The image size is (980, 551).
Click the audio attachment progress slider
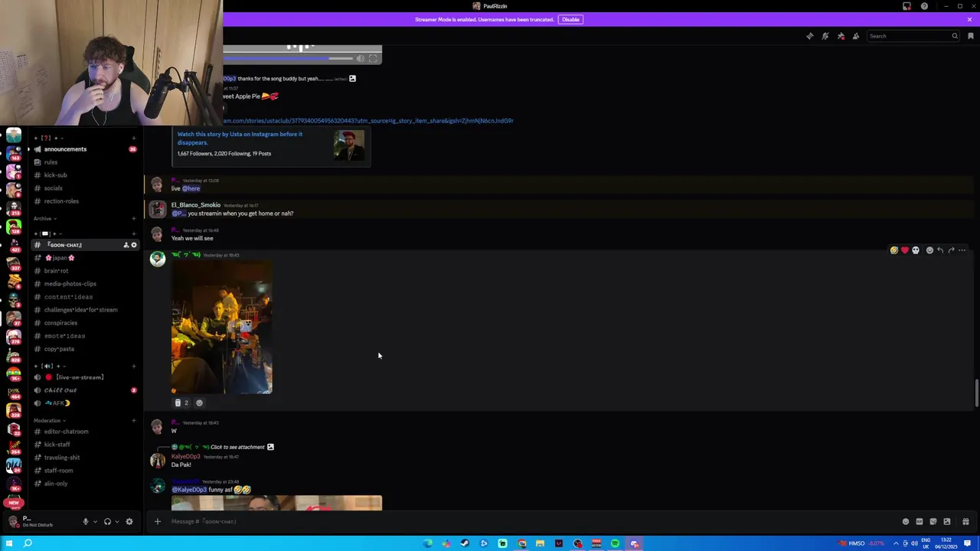tap(289, 58)
